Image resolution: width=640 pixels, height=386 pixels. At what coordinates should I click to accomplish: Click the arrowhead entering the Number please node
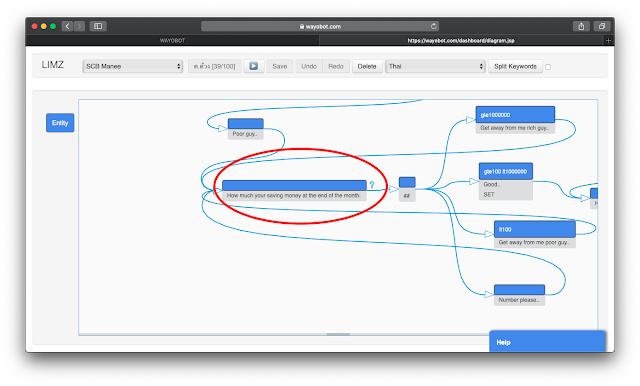489,294
